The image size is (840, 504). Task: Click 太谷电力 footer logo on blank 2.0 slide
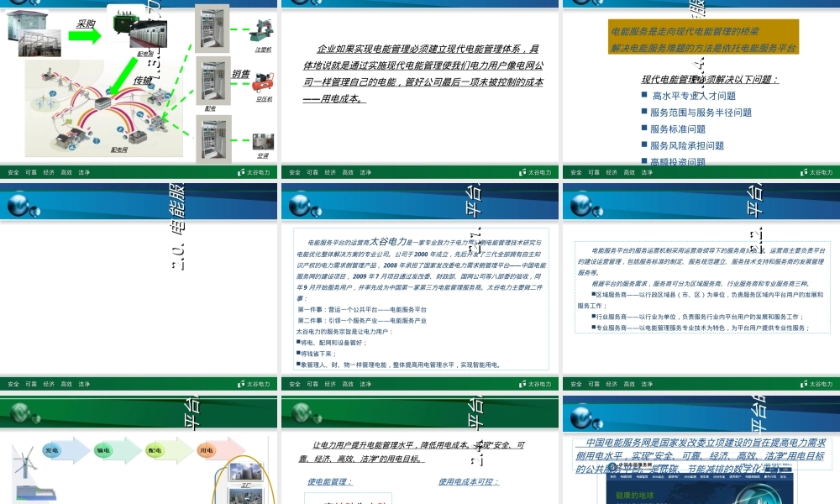point(254,384)
